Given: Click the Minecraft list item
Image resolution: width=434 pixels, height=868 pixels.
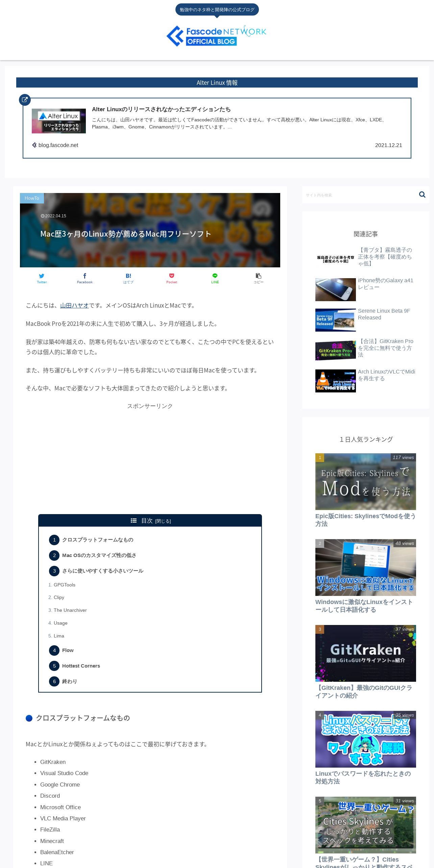Looking at the screenshot, I should pyautogui.click(x=52, y=841).
